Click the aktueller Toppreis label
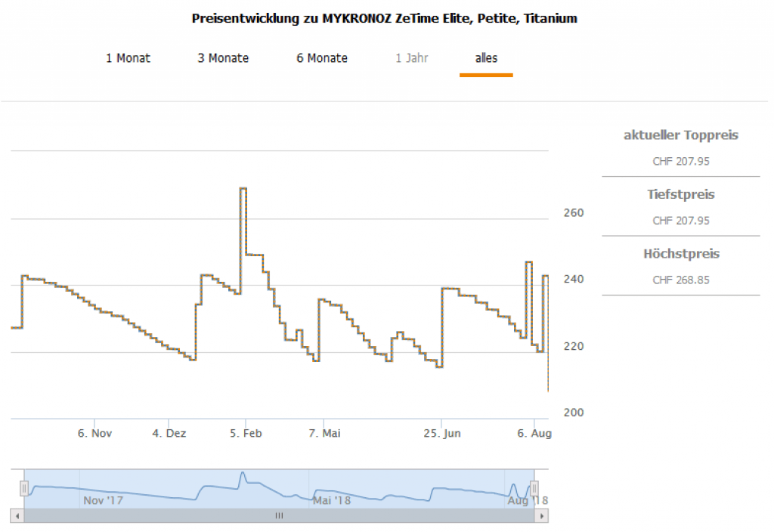Viewport: 774px width, 532px height. [x=681, y=135]
